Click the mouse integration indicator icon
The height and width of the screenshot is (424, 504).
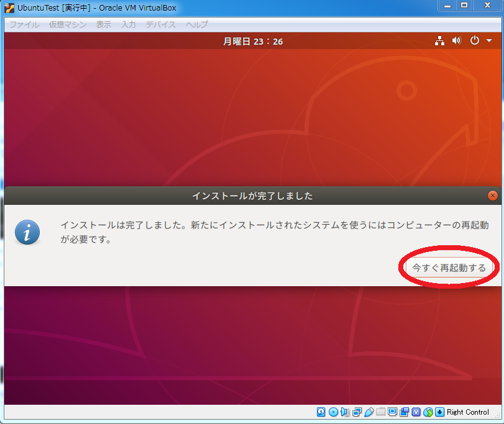(x=428, y=412)
